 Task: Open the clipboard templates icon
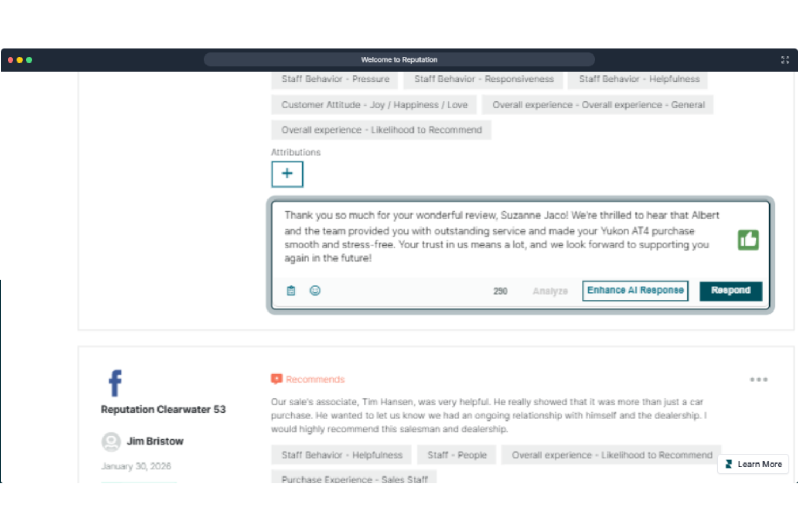[291, 290]
